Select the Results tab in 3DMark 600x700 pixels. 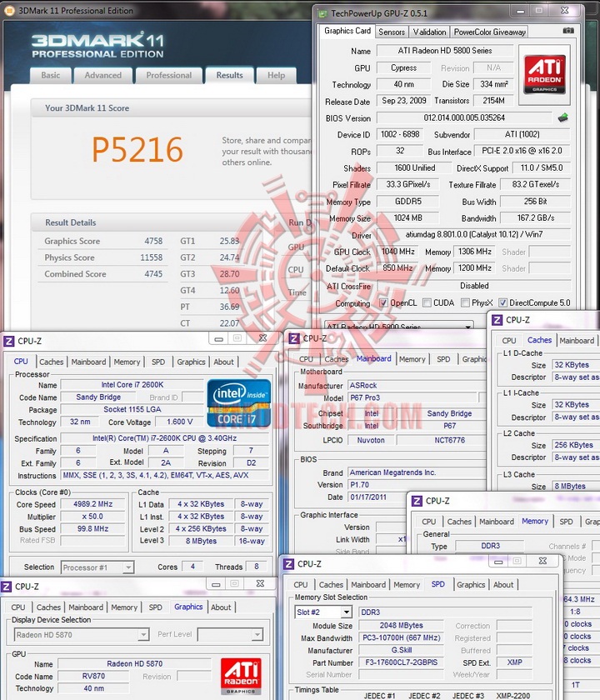[x=229, y=76]
